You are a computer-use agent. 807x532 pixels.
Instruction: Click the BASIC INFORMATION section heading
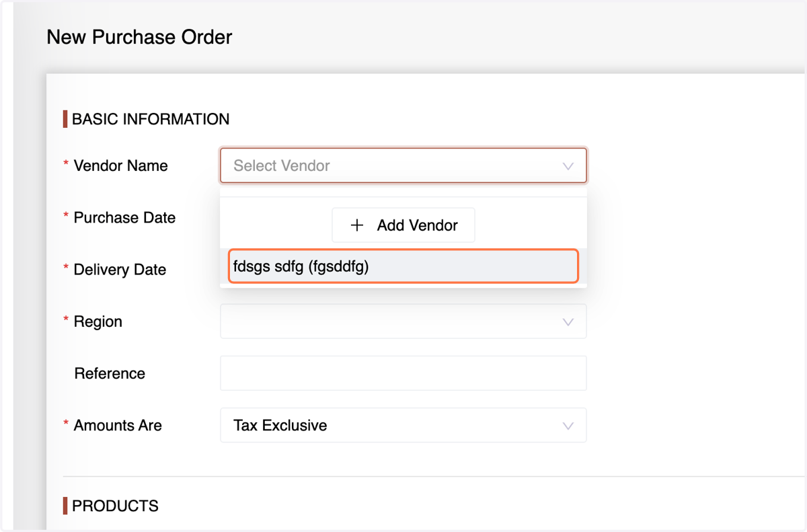(151, 119)
